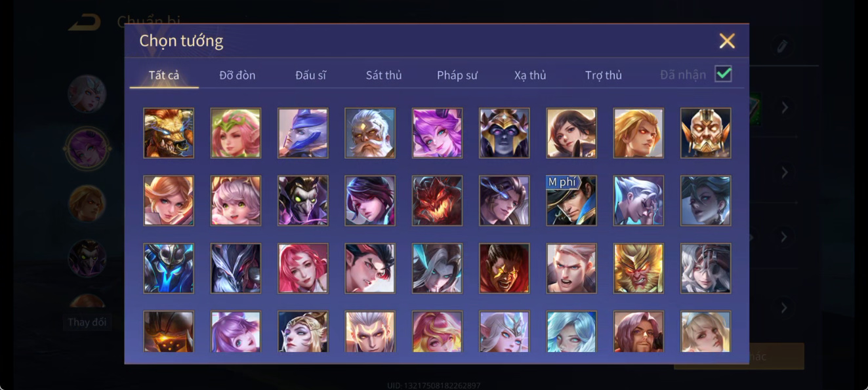Show the Pháp sư hero category

click(457, 75)
